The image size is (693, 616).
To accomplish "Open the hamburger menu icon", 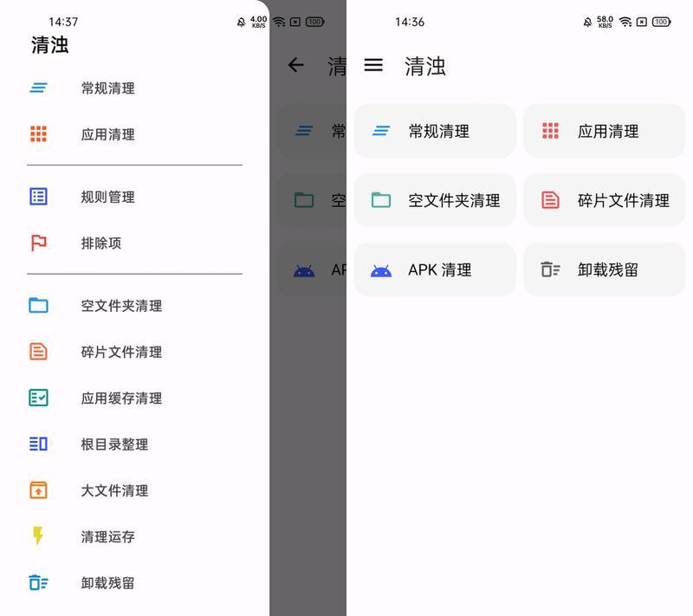I will (x=373, y=65).
